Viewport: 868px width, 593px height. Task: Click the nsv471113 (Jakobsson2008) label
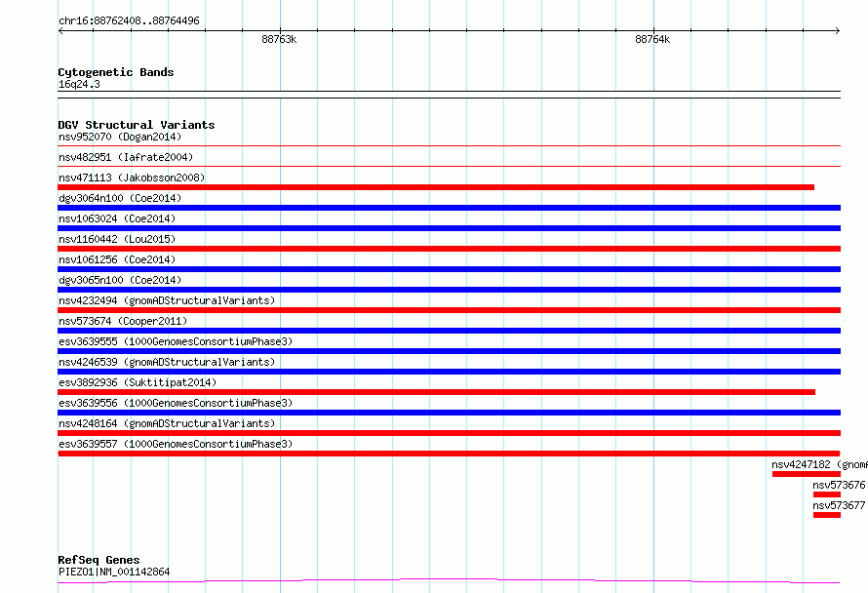[x=132, y=178]
